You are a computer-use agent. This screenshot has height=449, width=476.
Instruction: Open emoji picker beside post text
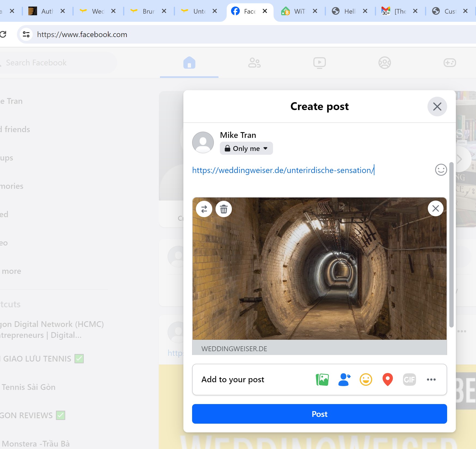441,170
